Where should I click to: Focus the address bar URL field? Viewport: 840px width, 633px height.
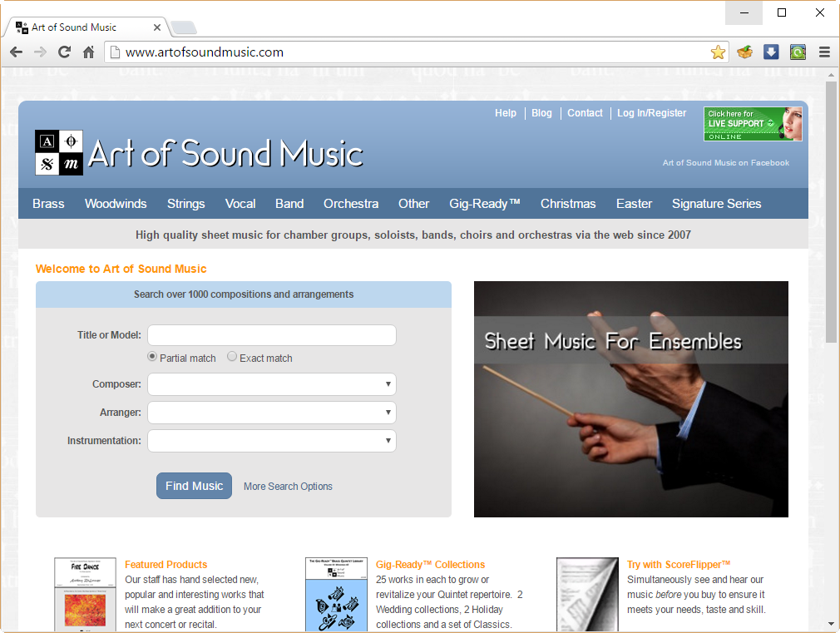[415, 52]
